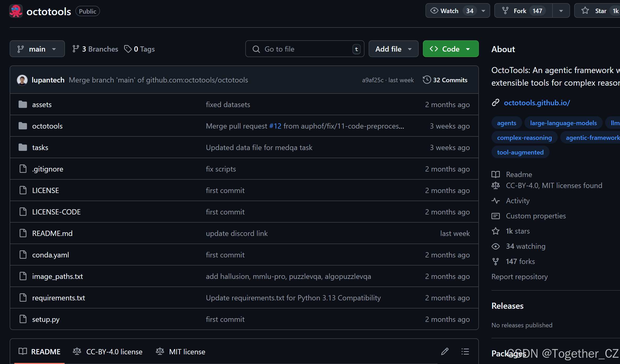Star the octotools repository
Image resolution: width=620 pixels, height=364 pixels.
pyautogui.click(x=599, y=10)
